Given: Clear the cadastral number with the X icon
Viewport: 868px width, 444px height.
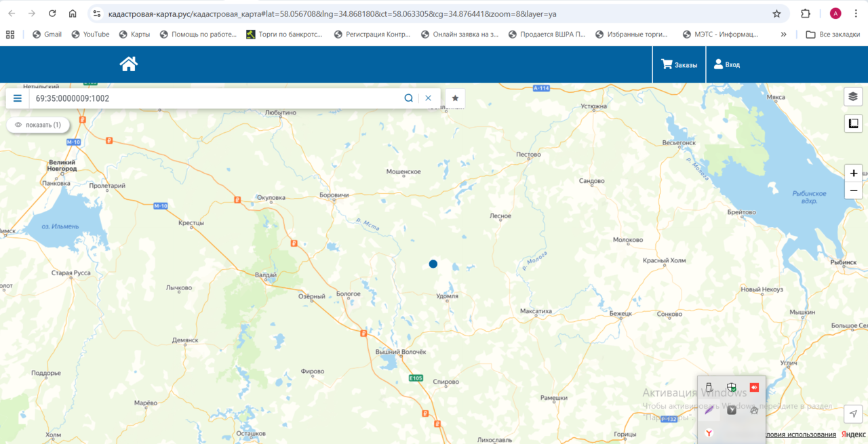Looking at the screenshot, I should 428,98.
